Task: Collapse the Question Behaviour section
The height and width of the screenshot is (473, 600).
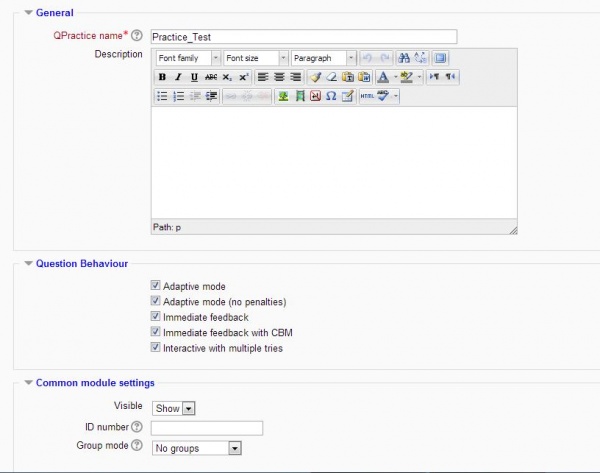Action: coord(27,263)
